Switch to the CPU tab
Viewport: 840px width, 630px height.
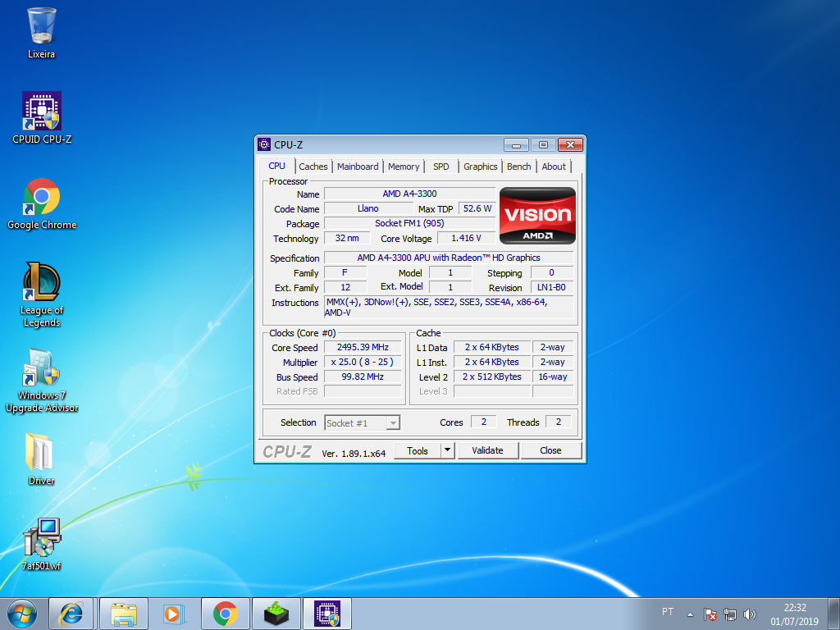click(x=277, y=166)
